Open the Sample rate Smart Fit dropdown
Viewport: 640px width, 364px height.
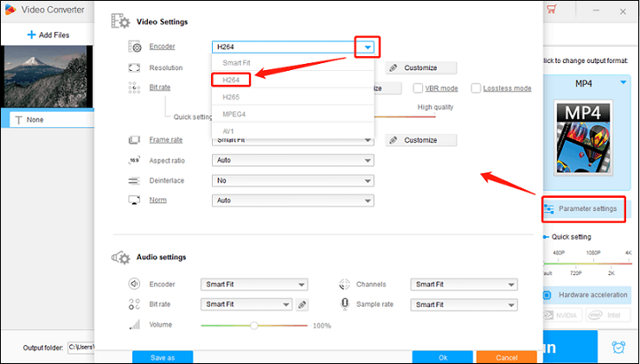464,305
